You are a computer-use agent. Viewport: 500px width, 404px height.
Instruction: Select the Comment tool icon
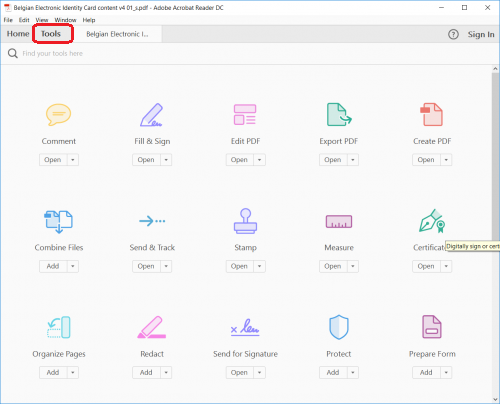click(58, 115)
